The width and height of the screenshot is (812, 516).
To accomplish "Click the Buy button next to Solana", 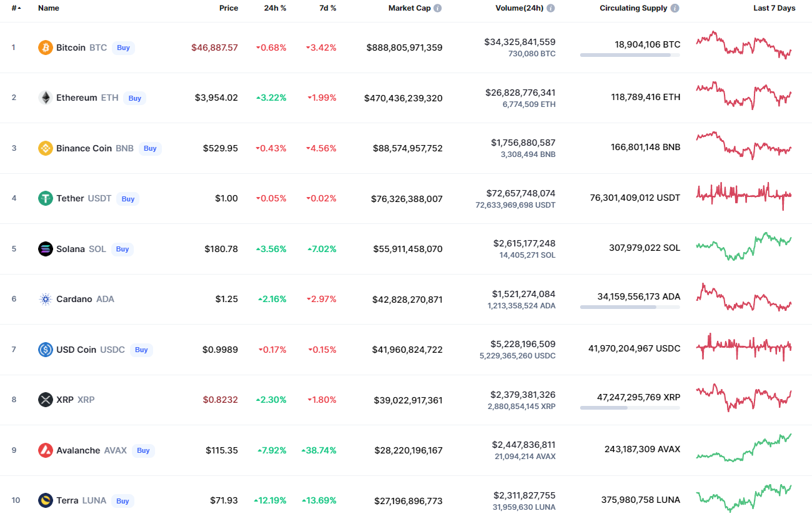I will coord(123,249).
